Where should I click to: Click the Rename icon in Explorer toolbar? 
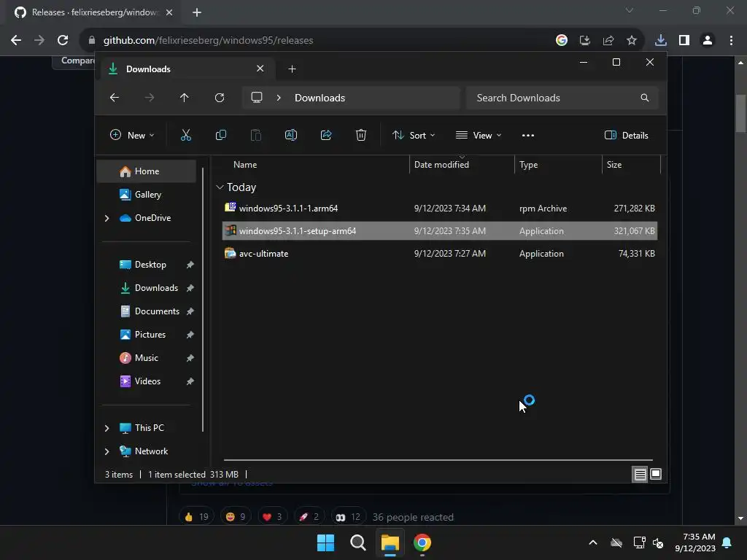290,135
